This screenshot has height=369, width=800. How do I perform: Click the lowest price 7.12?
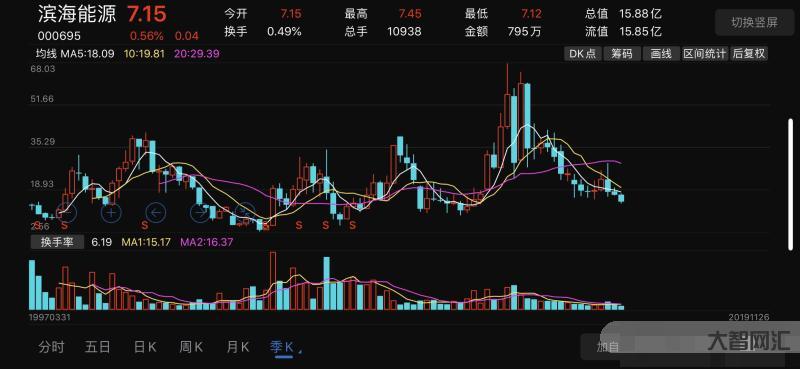pos(531,14)
